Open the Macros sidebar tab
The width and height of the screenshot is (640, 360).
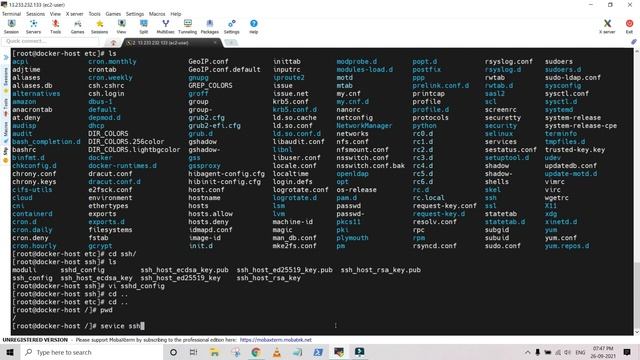click(6, 131)
